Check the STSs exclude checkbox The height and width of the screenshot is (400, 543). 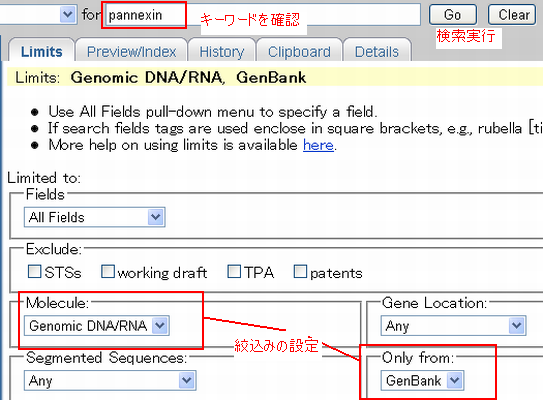click(34, 272)
